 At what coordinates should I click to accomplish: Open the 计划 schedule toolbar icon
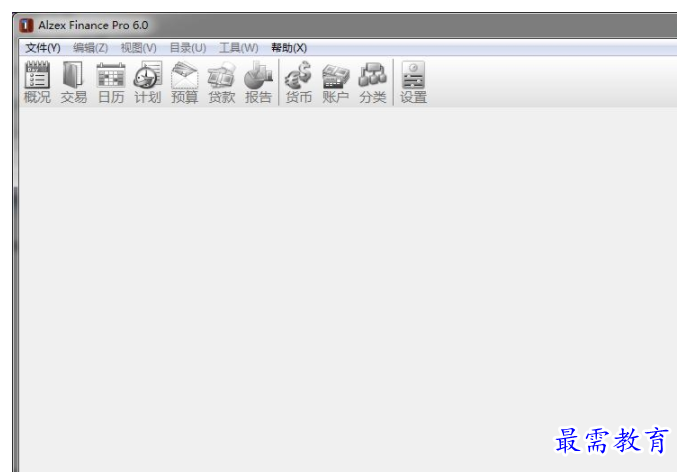click(x=148, y=82)
